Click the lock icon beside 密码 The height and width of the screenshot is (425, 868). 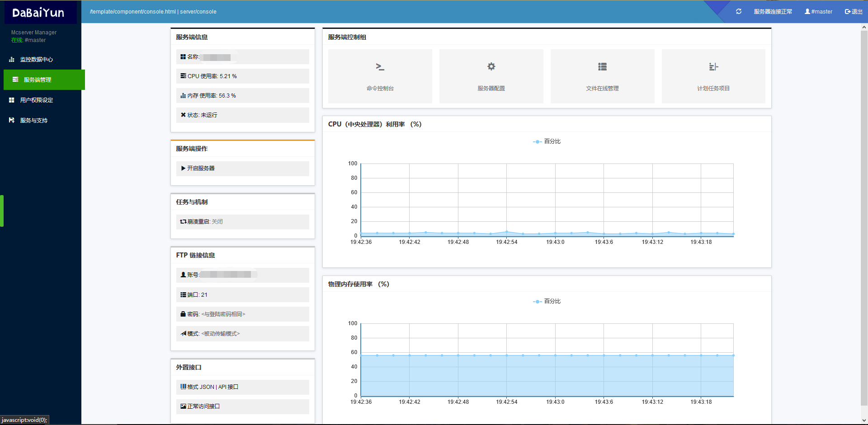click(x=183, y=314)
